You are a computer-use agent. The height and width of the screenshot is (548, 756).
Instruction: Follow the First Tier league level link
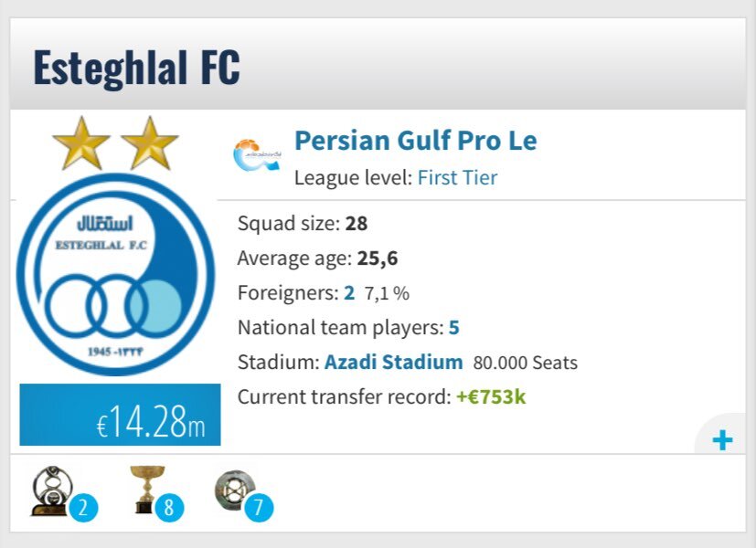457,177
